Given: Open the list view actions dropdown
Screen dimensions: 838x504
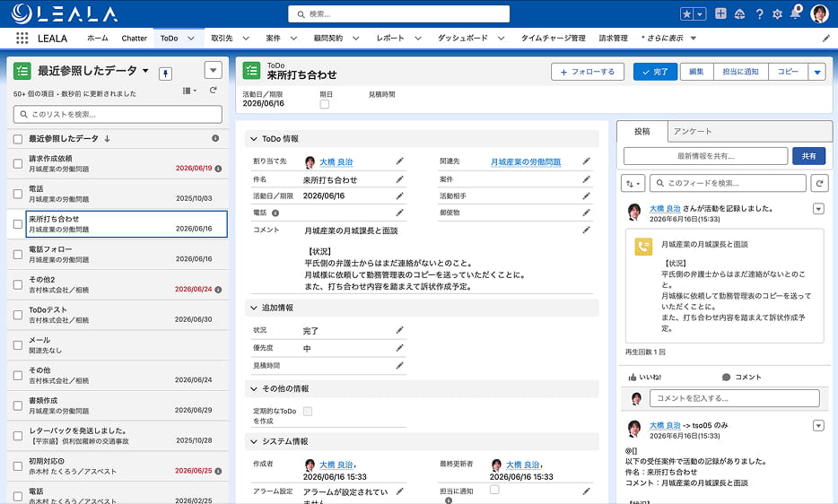Looking at the screenshot, I should [x=214, y=70].
